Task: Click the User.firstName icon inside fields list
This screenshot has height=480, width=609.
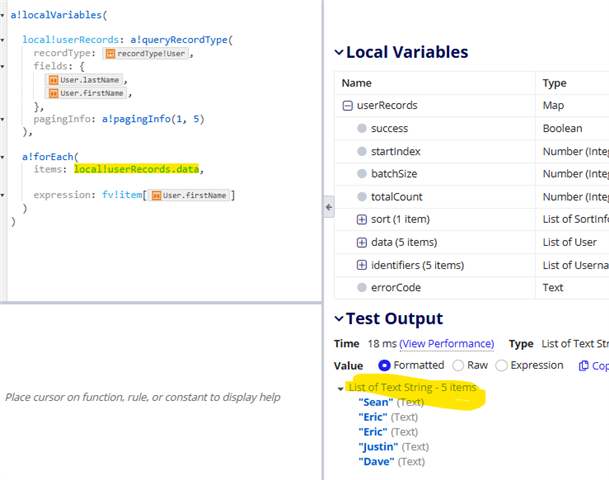Action: (x=54, y=93)
